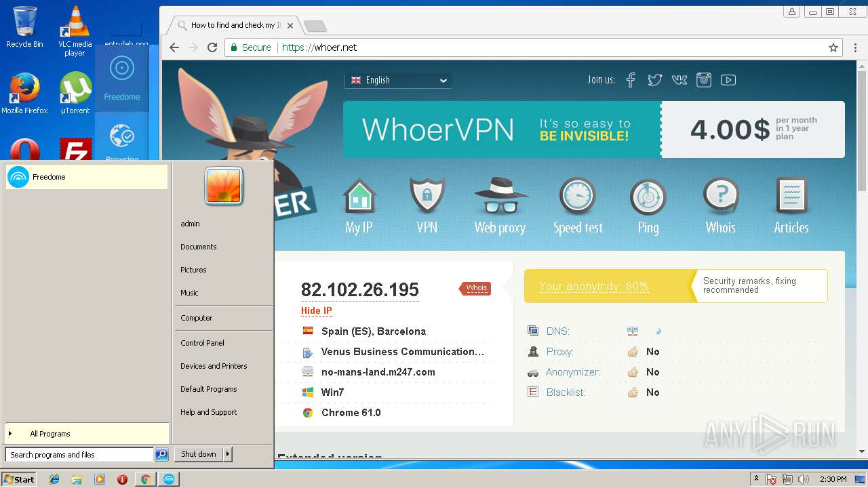This screenshot has width=868, height=488.
Task: Open the Ping radar icon
Action: coord(648,197)
